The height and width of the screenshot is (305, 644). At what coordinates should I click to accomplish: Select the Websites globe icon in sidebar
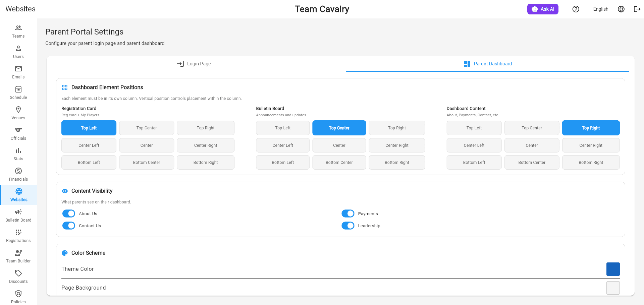pyautogui.click(x=19, y=191)
